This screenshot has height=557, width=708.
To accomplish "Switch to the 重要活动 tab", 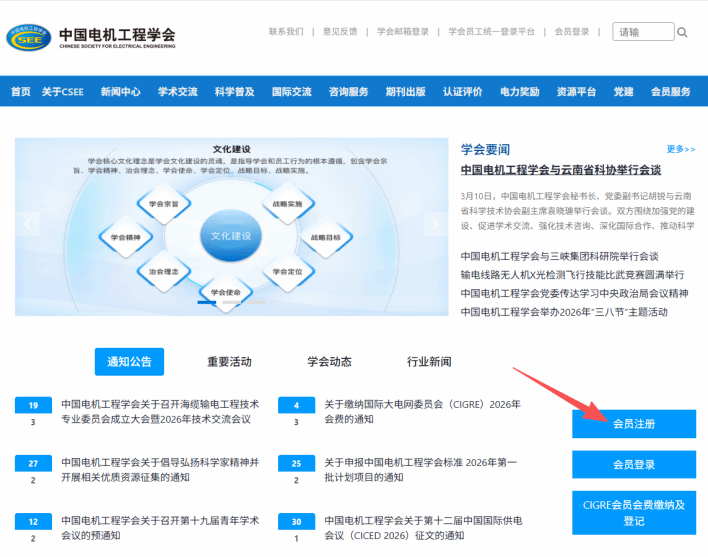I will [229, 361].
